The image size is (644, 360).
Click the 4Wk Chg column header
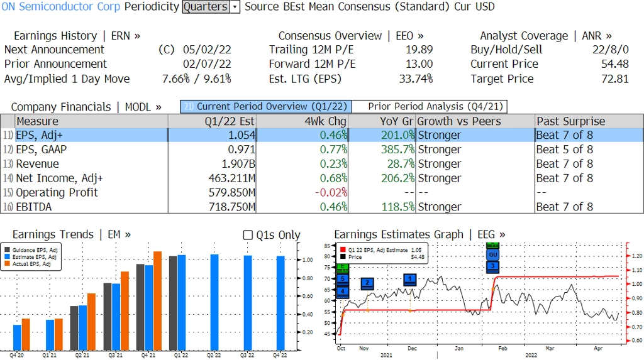pos(303,121)
